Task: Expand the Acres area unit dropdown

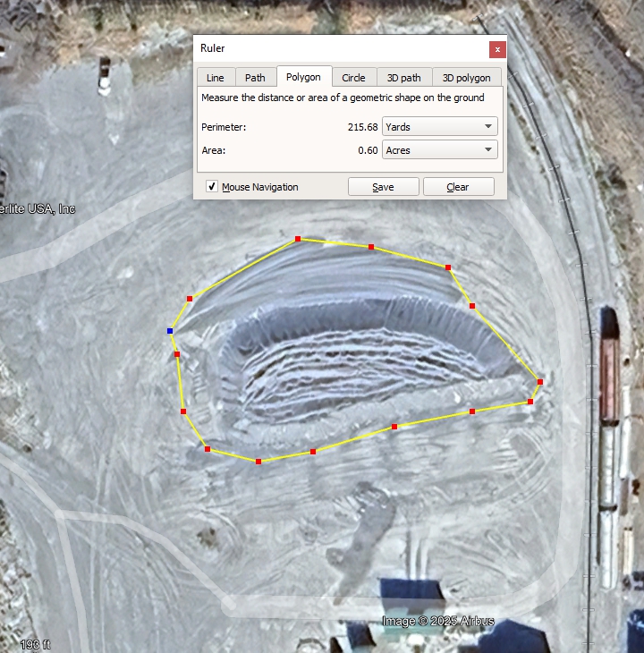Action: 439,150
